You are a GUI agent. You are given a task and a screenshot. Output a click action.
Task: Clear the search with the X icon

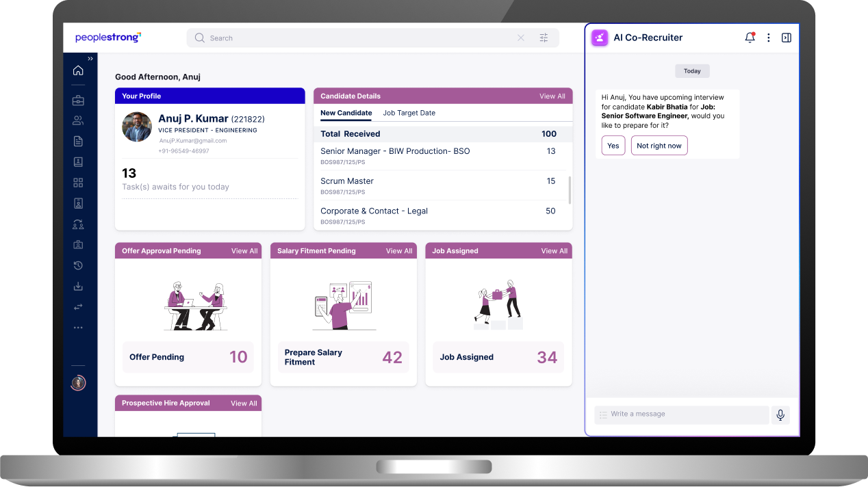[521, 38]
